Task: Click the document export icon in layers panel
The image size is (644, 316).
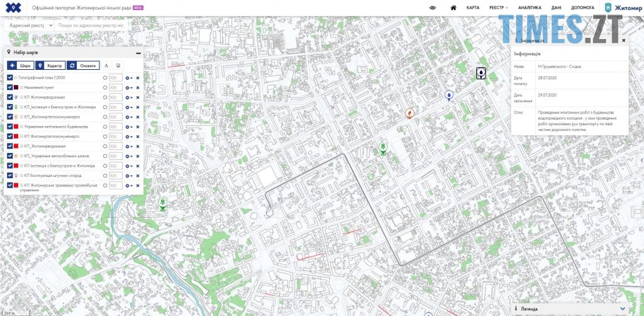Action: tap(118, 65)
